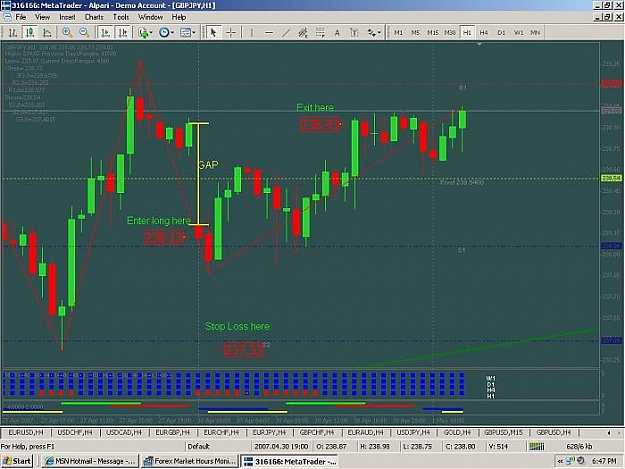
Task: Open the Tools menu
Action: [121, 17]
